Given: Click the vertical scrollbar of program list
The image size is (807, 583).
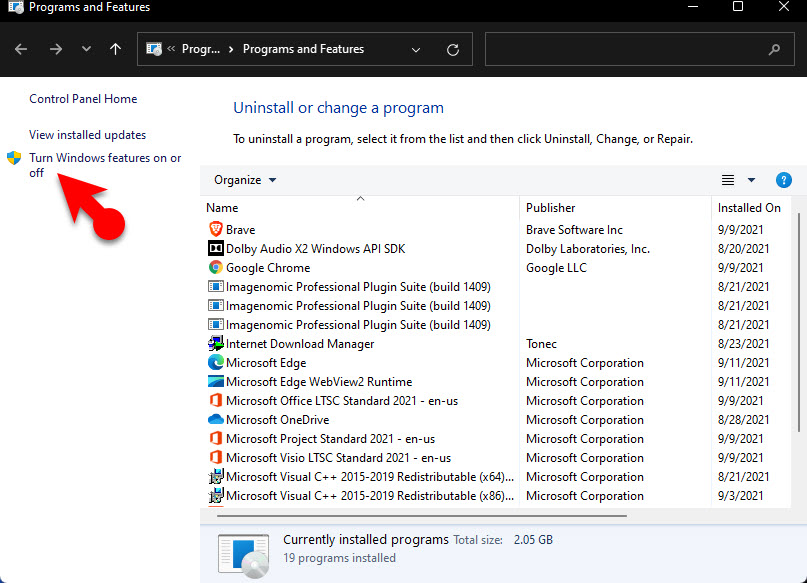Looking at the screenshot, I should [799, 322].
